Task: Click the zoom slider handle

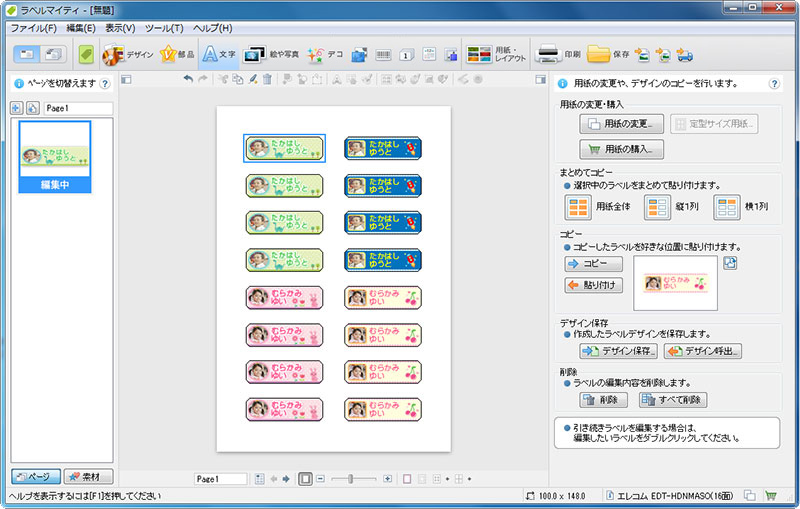Action: [349, 479]
